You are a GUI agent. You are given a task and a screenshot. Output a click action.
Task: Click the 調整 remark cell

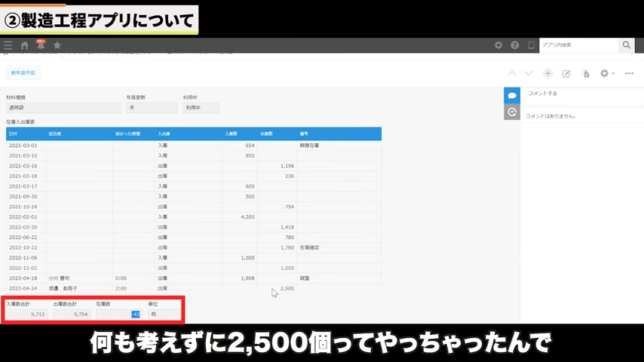pyautogui.click(x=339, y=278)
